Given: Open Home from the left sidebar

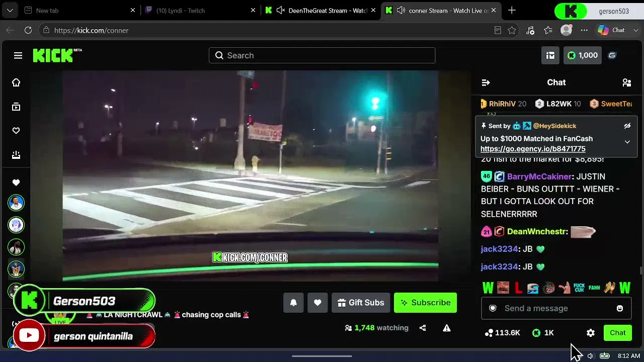Looking at the screenshot, I should [16, 82].
